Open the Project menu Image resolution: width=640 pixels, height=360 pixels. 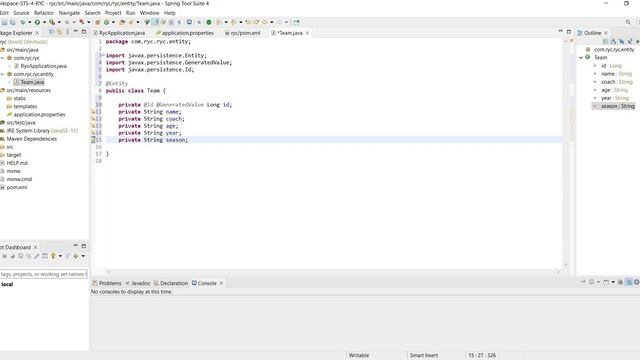pos(113,13)
